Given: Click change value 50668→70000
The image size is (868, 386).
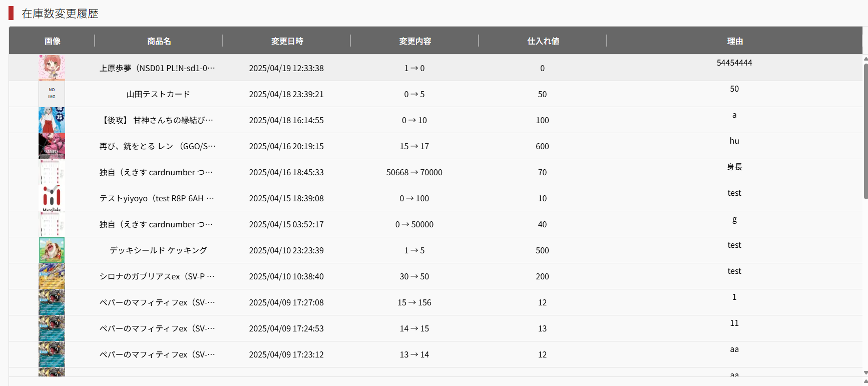Looking at the screenshot, I should pos(414,172).
